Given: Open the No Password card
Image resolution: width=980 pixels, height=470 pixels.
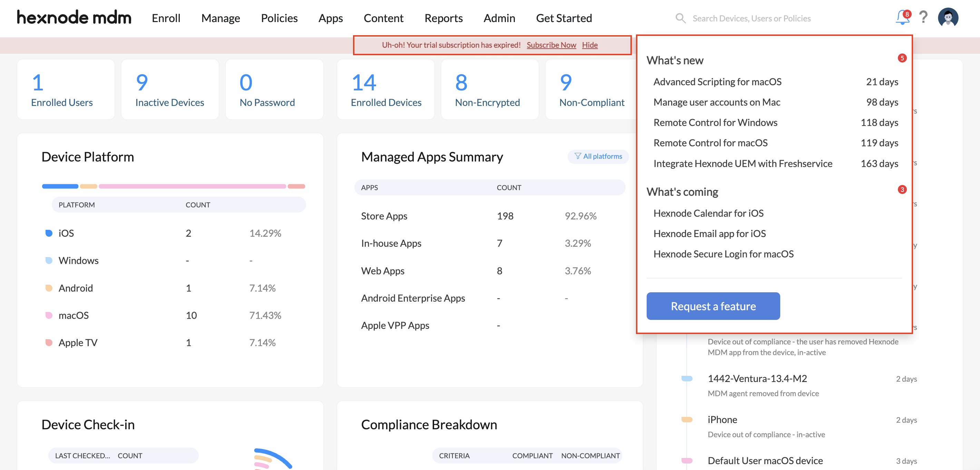Looking at the screenshot, I should point(274,89).
